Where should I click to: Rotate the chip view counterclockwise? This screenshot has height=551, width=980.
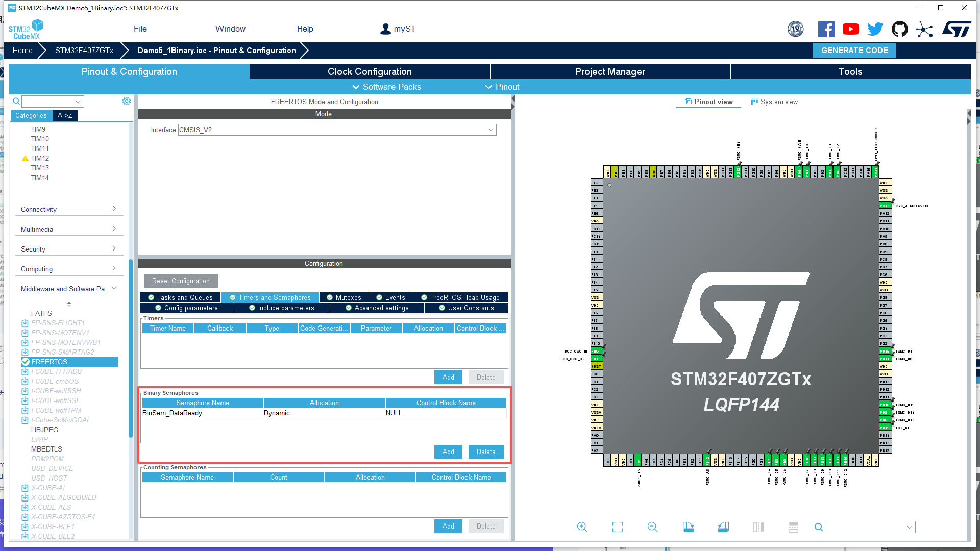pyautogui.click(x=723, y=527)
